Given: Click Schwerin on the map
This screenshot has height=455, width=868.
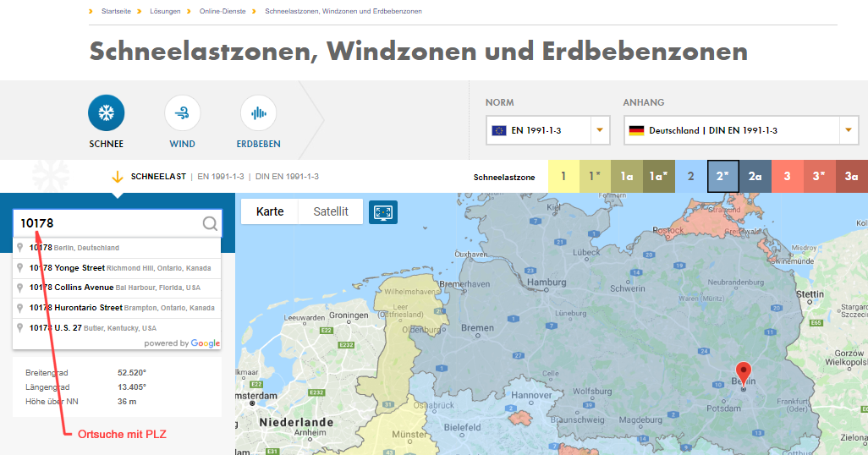Looking at the screenshot, I should [x=628, y=288].
